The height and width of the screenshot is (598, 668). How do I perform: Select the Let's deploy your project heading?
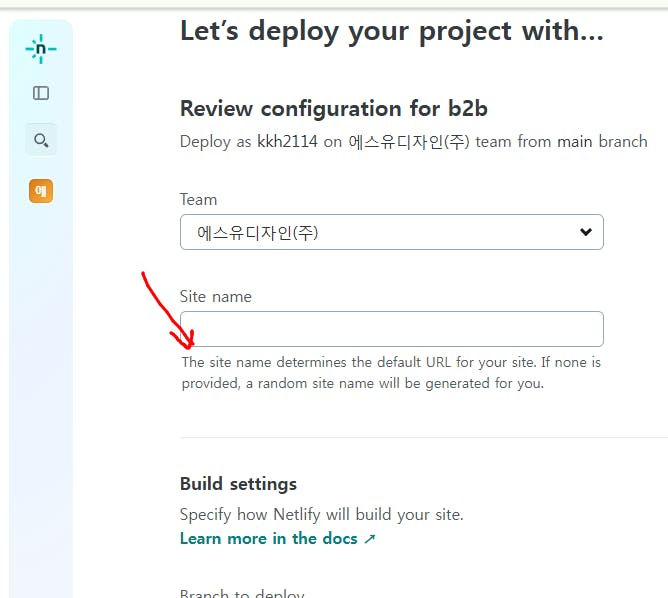click(x=392, y=32)
